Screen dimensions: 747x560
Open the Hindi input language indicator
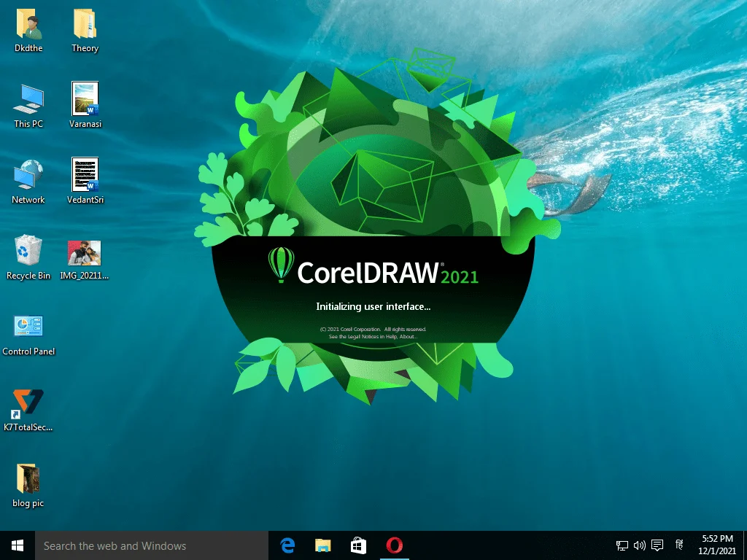pos(679,545)
